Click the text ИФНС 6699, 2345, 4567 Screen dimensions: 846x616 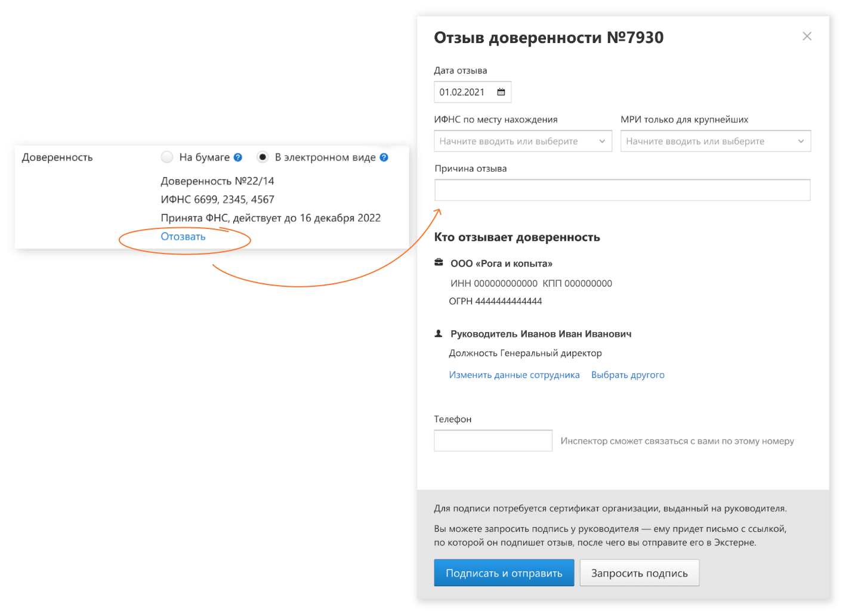217,200
